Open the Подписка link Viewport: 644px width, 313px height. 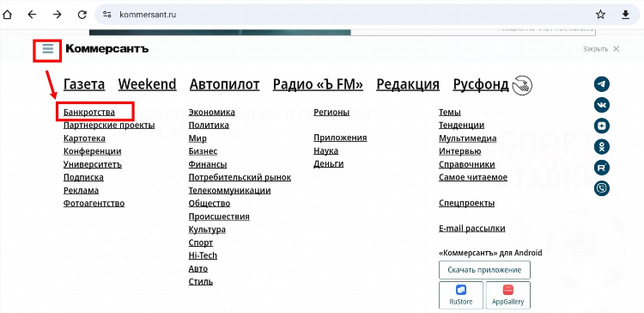click(x=83, y=178)
